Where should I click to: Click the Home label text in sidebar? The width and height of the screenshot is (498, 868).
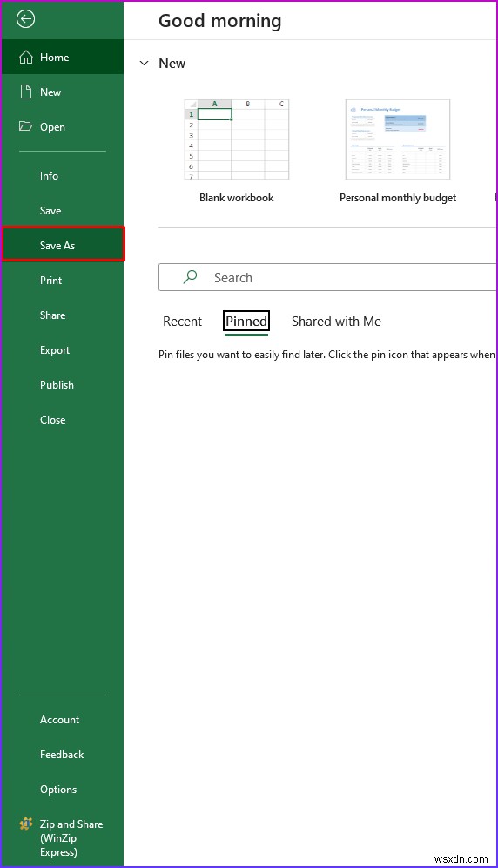coord(54,57)
